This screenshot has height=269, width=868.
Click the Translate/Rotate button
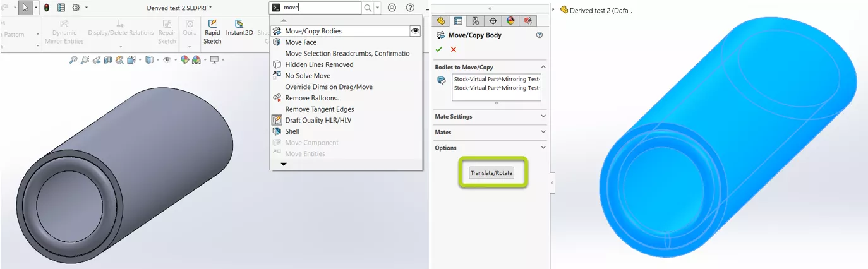tap(491, 172)
